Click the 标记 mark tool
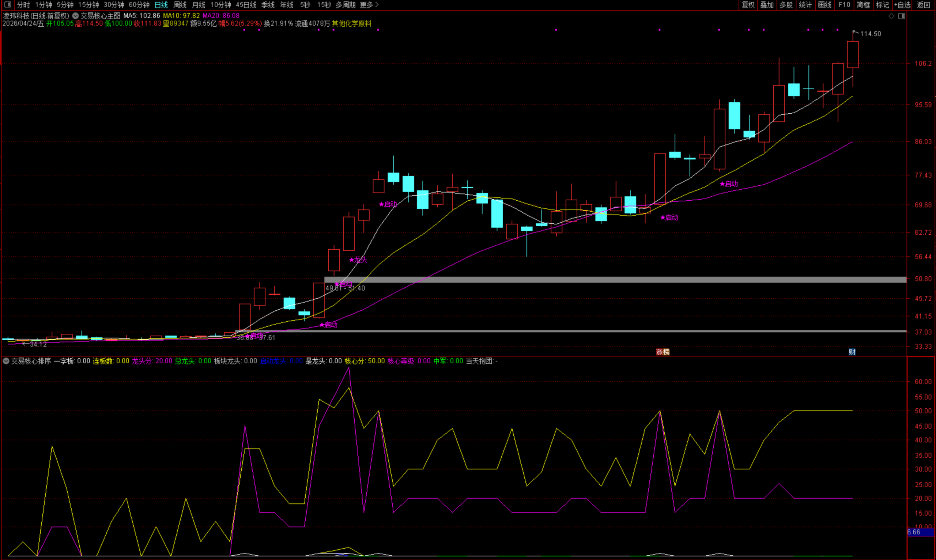The width and height of the screenshot is (936, 560). 882,5
